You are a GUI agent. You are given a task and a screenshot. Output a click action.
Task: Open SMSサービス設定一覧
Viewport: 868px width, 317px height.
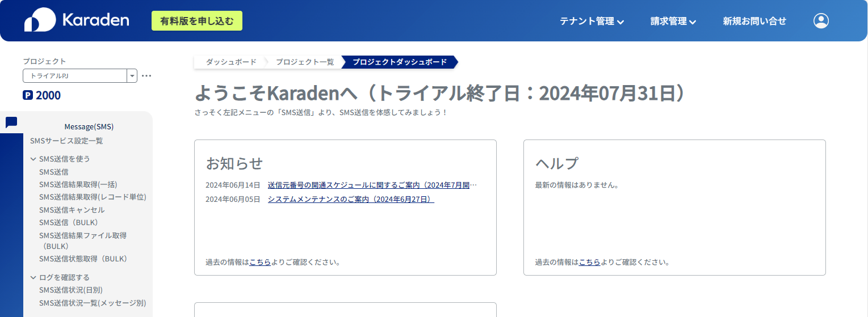66,141
